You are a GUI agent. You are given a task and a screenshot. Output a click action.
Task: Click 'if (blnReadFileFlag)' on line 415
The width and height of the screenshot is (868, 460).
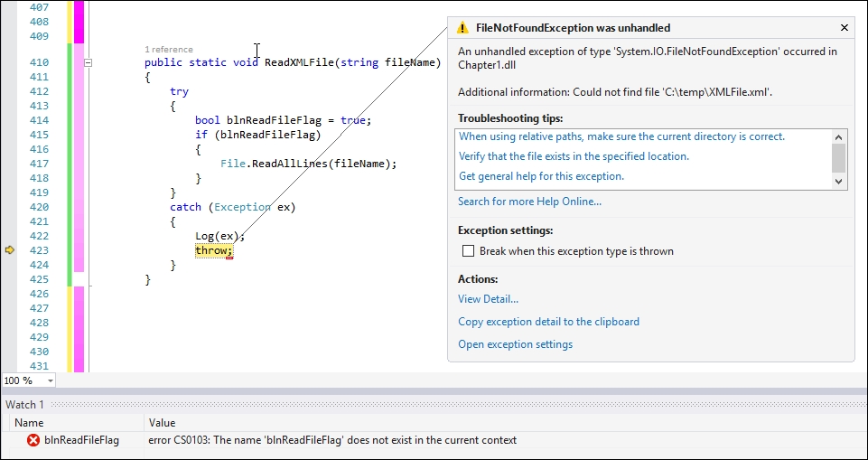pyautogui.click(x=258, y=135)
